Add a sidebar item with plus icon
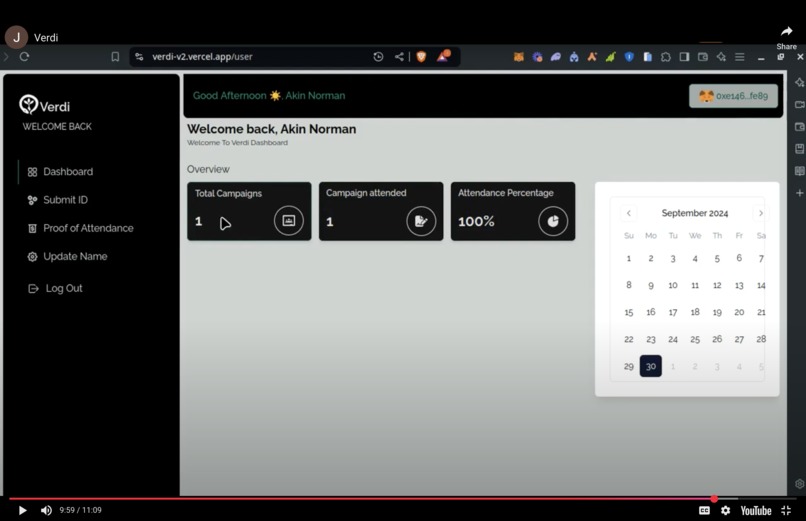This screenshot has width=806, height=521. click(x=799, y=193)
